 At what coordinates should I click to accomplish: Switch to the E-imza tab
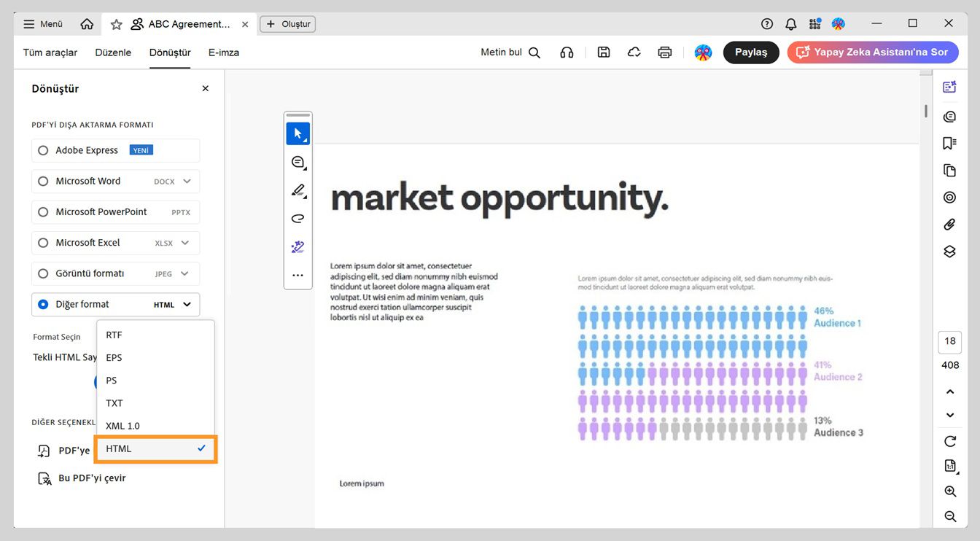click(223, 52)
